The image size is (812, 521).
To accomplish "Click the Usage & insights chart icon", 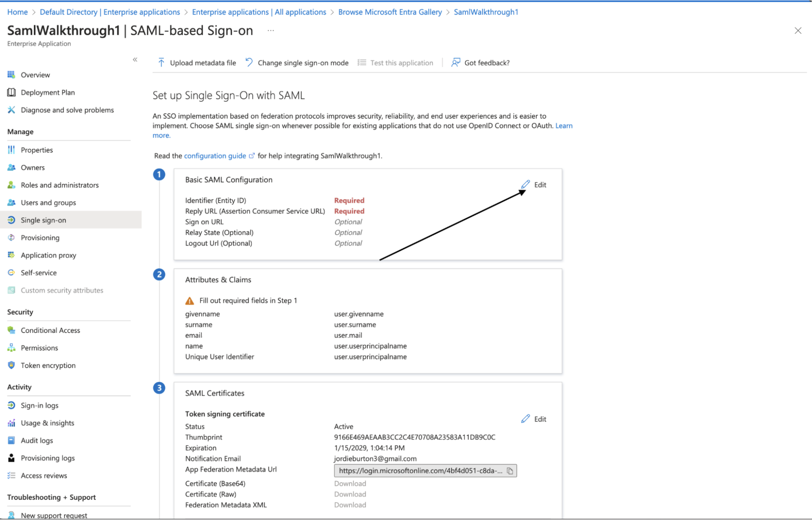I will pos(11,423).
